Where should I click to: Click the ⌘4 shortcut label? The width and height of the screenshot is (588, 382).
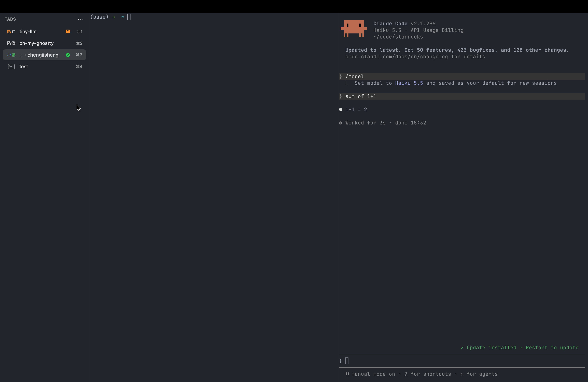click(x=79, y=67)
